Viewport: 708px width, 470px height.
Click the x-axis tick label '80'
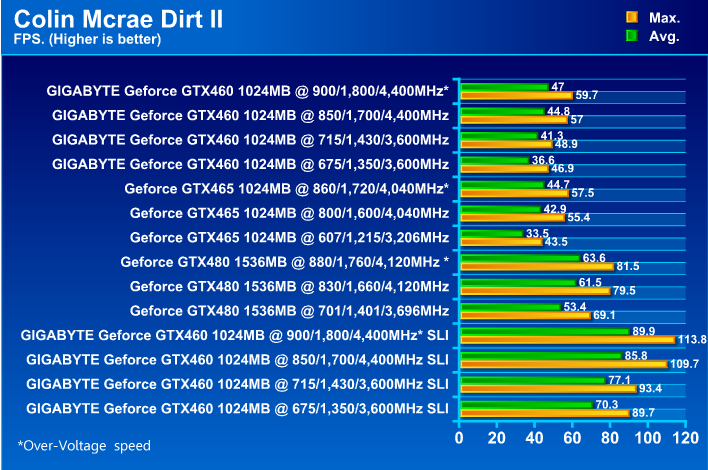coord(610,437)
